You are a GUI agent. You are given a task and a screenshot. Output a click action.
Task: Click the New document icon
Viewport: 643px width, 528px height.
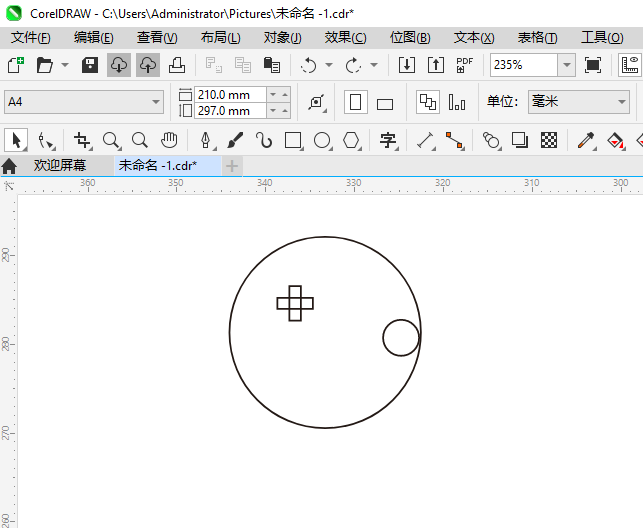coord(16,65)
